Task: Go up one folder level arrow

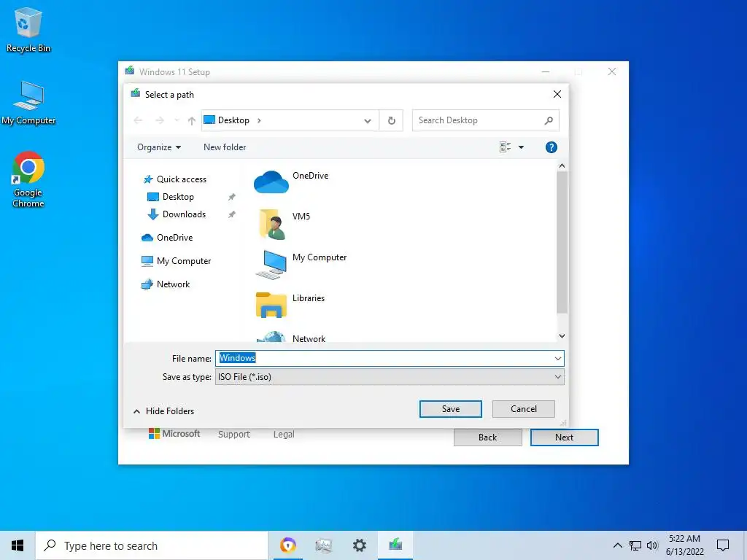Action: click(x=192, y=120)
